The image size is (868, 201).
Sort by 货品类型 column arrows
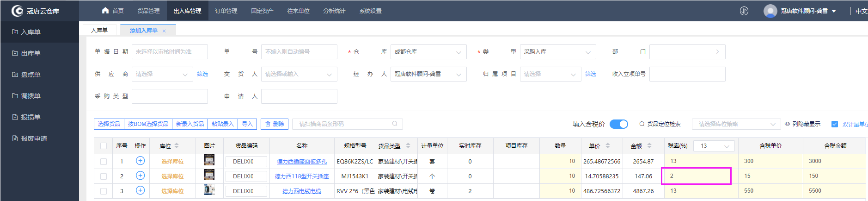click(x=408, y=146)
